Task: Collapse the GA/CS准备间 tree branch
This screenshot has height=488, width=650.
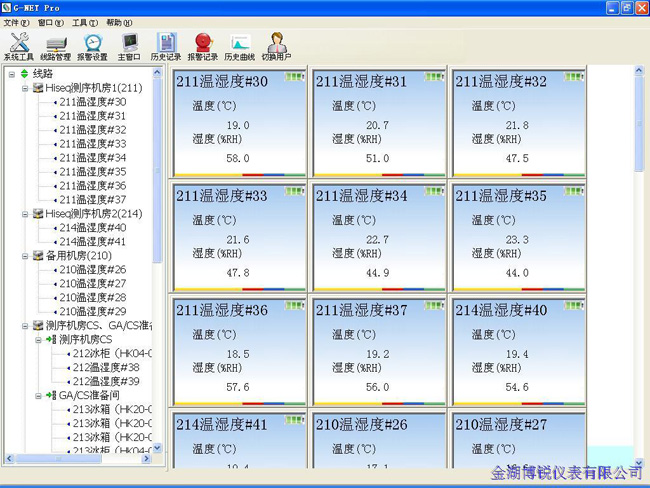Action: [39, 396]
